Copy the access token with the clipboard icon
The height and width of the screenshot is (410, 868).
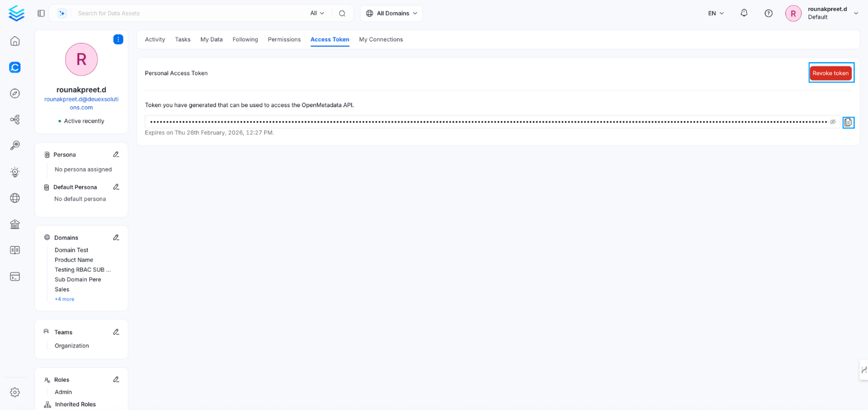pyautogui.click(x=848, y=123)
